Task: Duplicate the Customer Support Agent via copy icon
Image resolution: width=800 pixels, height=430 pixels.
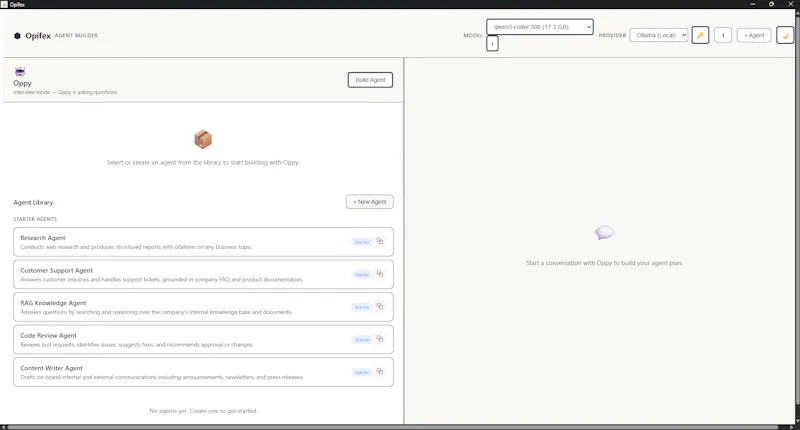Action: click(380, 273)
